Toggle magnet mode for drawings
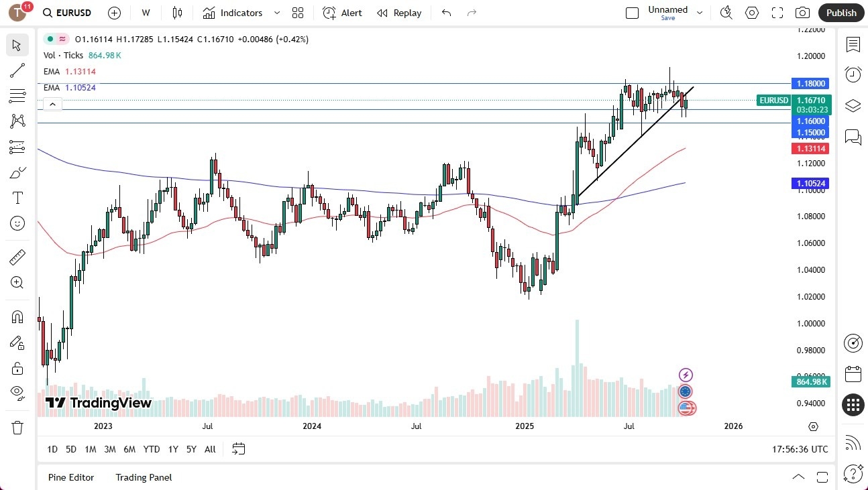Image resolution: width=868 pixels, height=490 pixels. coord(17,317)
